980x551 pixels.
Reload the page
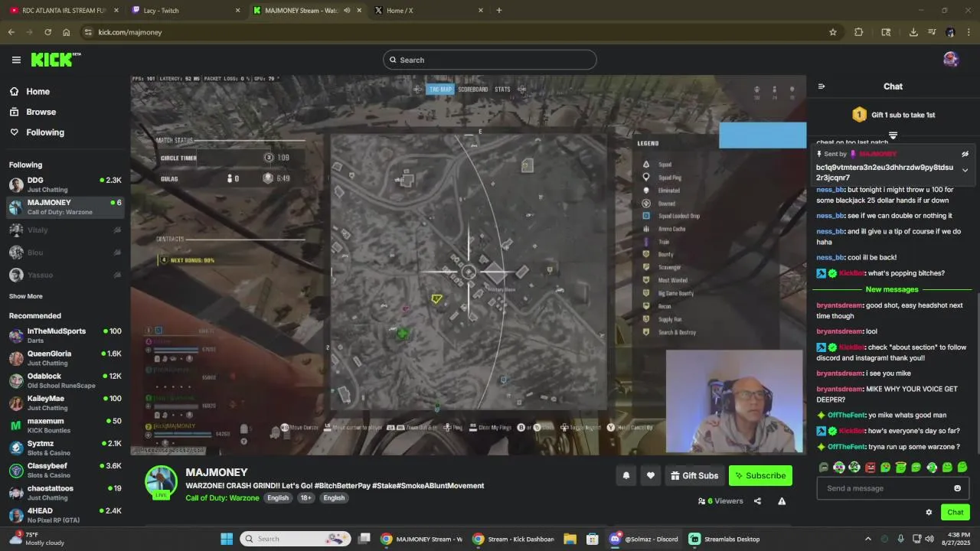[x=47, y=32]
